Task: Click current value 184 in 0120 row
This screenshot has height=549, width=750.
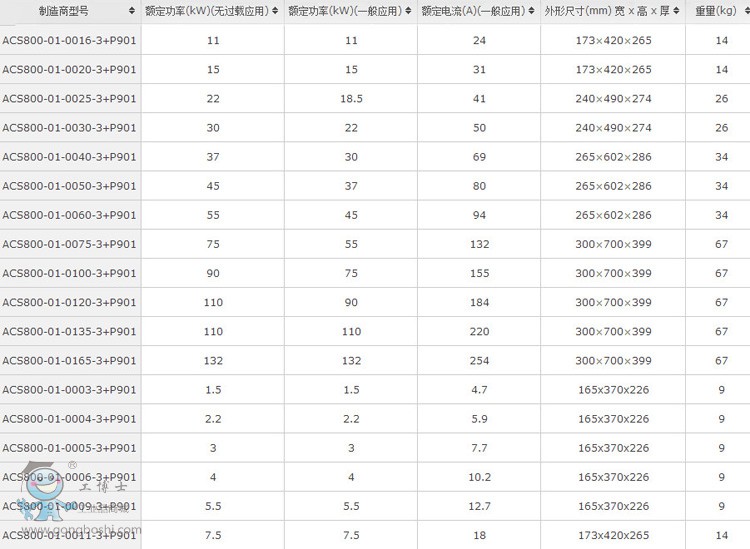Action: coord(479,303)
